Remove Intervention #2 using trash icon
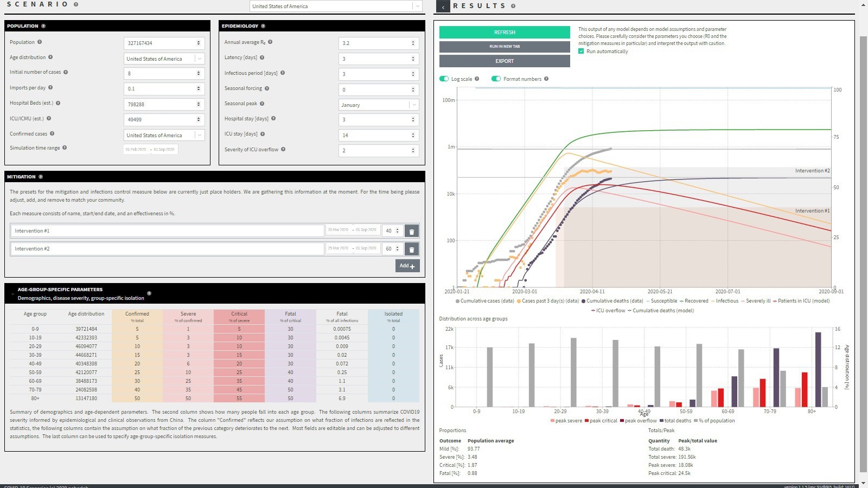This screenshot has width=868, height=488. pyautogui.click(x=412, y=249)
